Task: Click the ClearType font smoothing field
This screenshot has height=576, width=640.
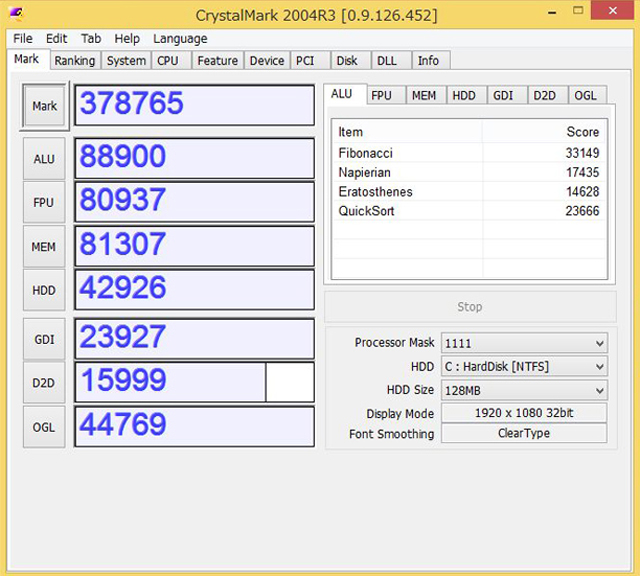Action: pyautogui.click(x=524, y=433)
